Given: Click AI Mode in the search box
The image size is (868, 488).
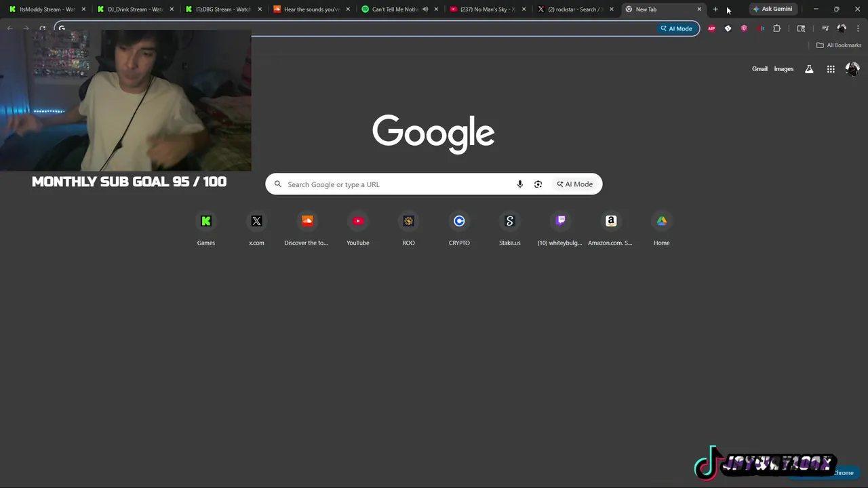Looking at the screenshot, I should point(575,184).
